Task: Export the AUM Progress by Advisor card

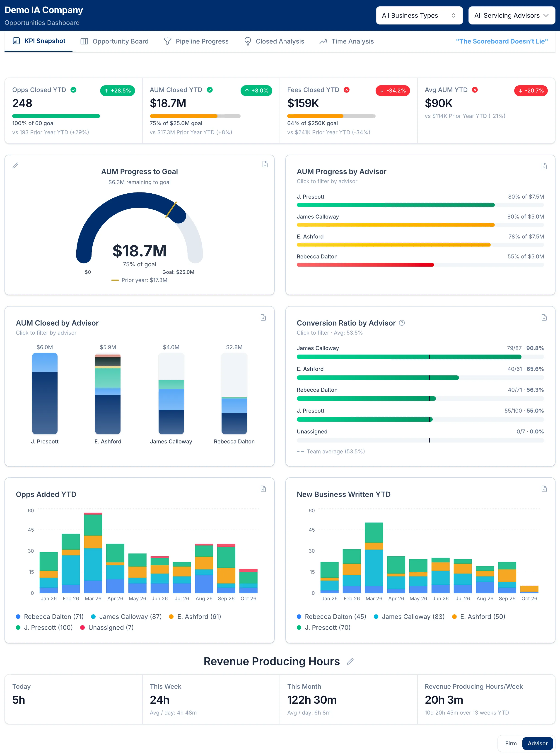Action: tap(544, 166)
